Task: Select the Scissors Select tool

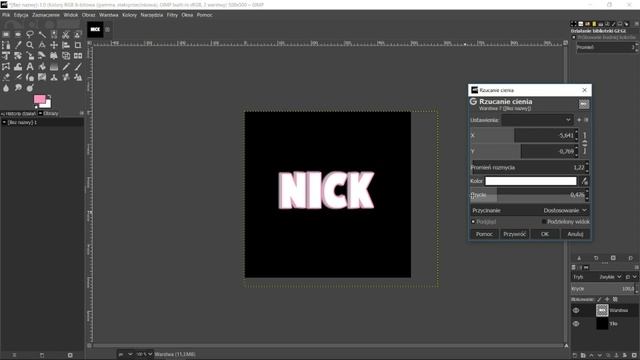Action: tap(66, 35)
